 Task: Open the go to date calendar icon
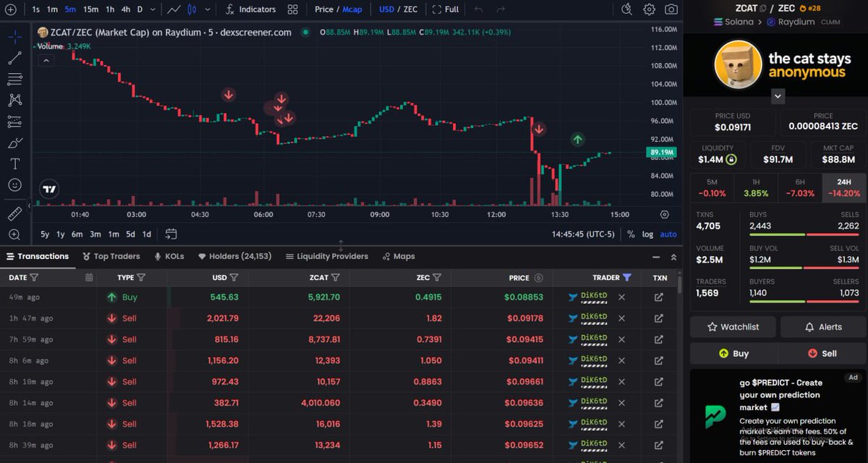(x=171, y=234)
